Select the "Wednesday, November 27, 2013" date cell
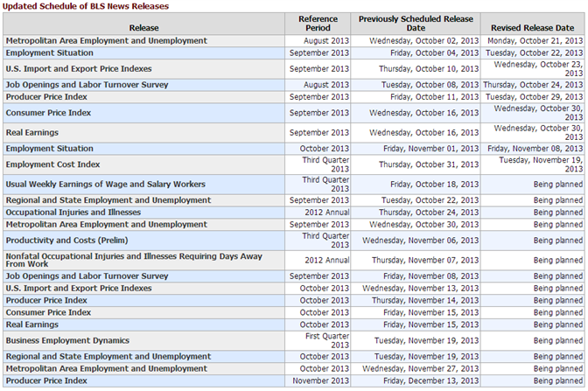Image resolution: width=588 pixels, height=391 pixels. (x=421, y=368)
